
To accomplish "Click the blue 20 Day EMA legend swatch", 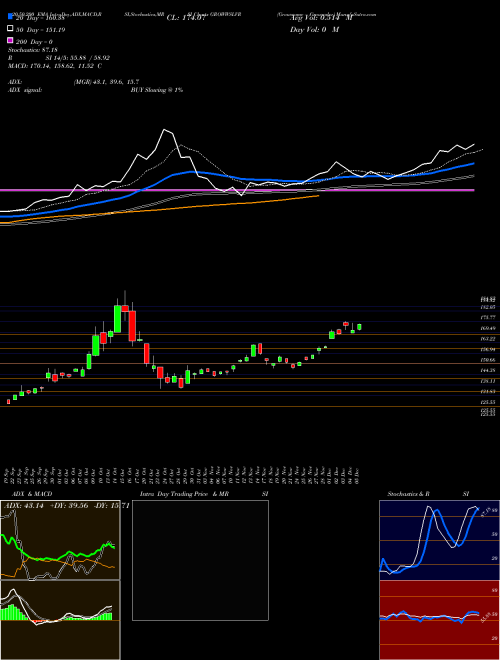I will coord(11,17).
